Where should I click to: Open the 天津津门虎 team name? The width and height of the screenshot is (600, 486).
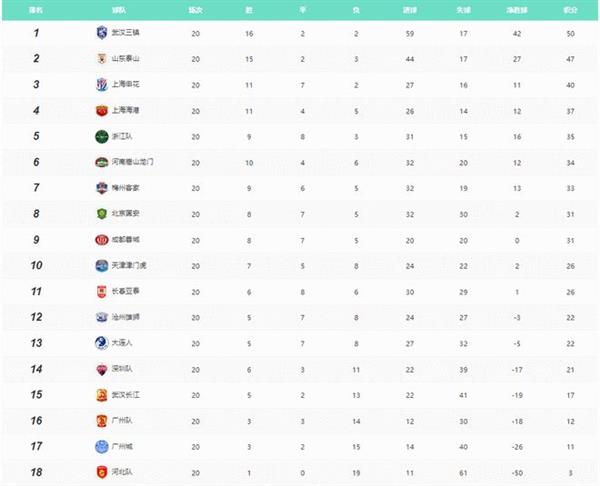(129, 265)
